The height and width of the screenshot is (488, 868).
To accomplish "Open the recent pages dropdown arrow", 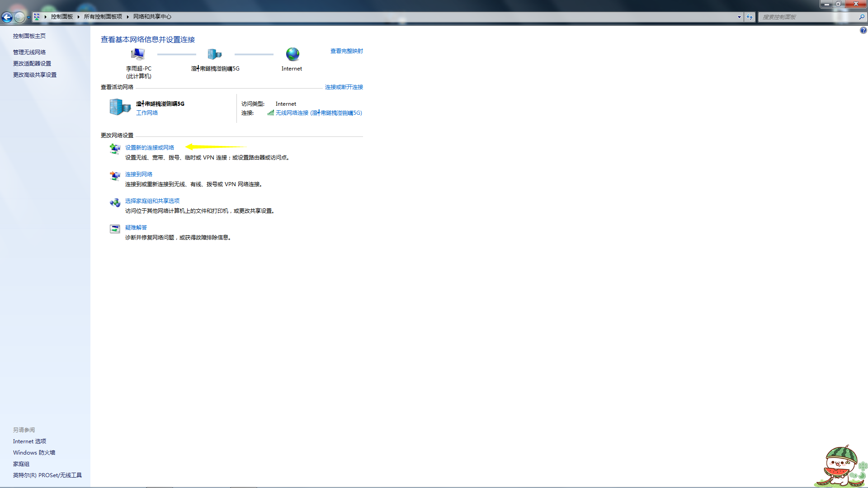I will click(x=28, y=17).
